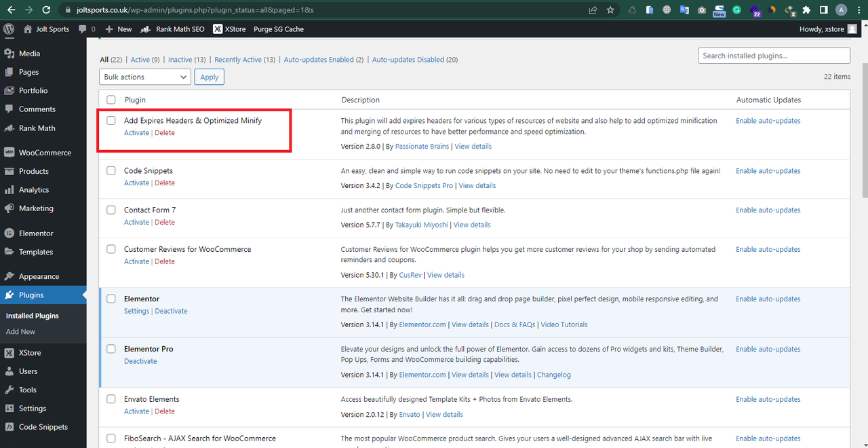Enable auto-updates for Envato Elements
Screen dimensions: 868x448
pyautogui.click(x=768, y=399)
